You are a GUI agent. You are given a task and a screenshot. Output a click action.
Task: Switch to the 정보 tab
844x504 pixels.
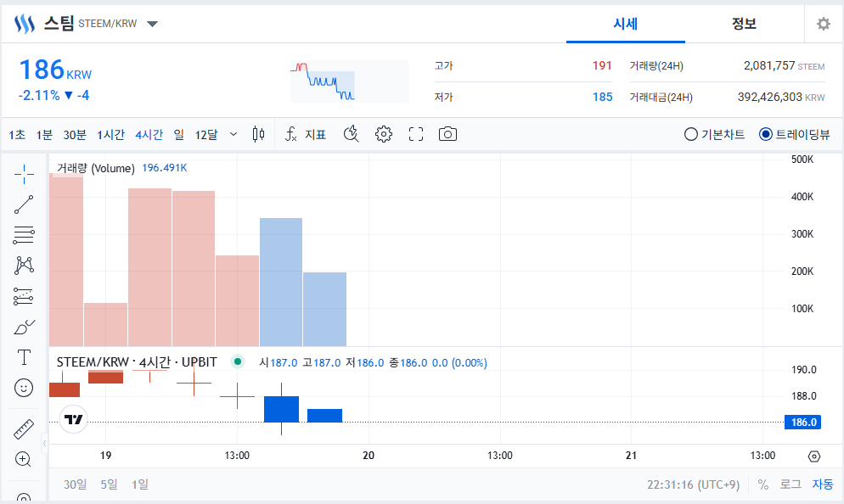pos(744,24)
